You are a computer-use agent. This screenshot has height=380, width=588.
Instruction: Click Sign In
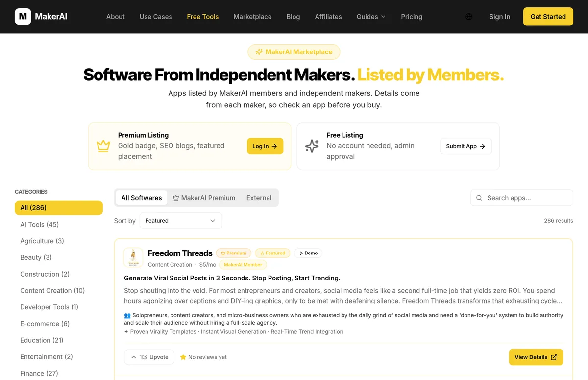(499, 17)
